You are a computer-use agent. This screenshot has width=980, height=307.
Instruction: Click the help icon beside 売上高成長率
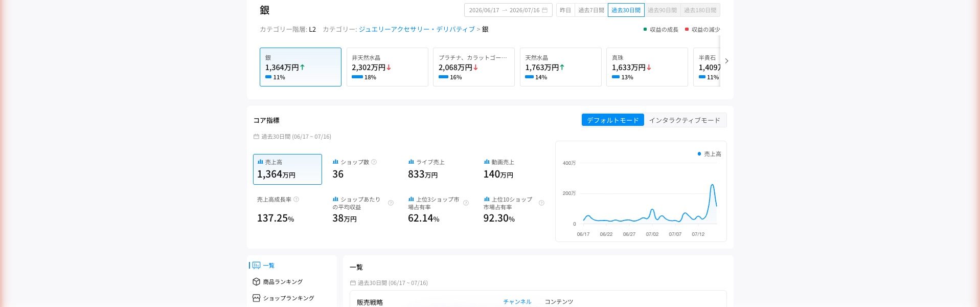pos(296,200)
